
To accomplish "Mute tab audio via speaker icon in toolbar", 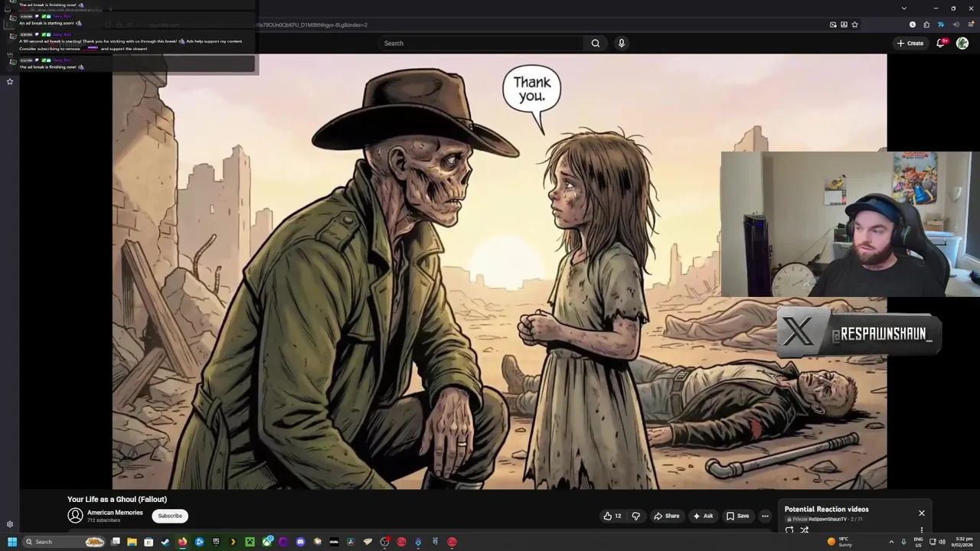I will pyautogui.click(x=955, y=24).
